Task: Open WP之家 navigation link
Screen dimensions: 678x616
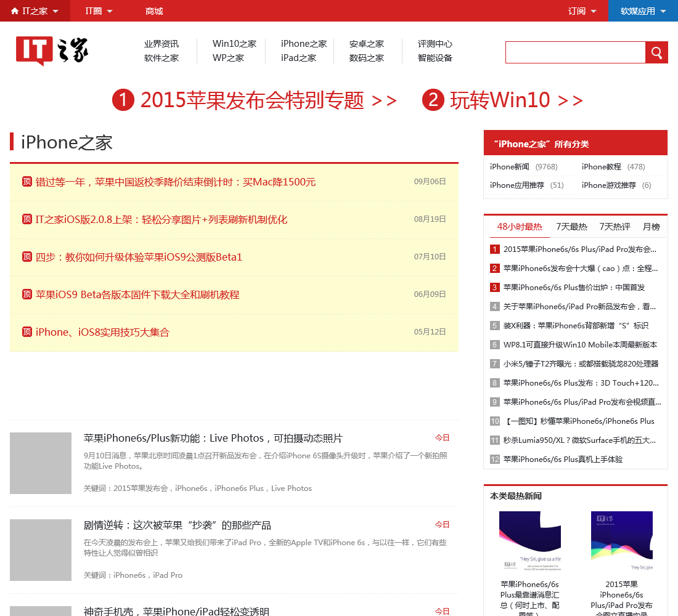Action: [x=228, y=58]
